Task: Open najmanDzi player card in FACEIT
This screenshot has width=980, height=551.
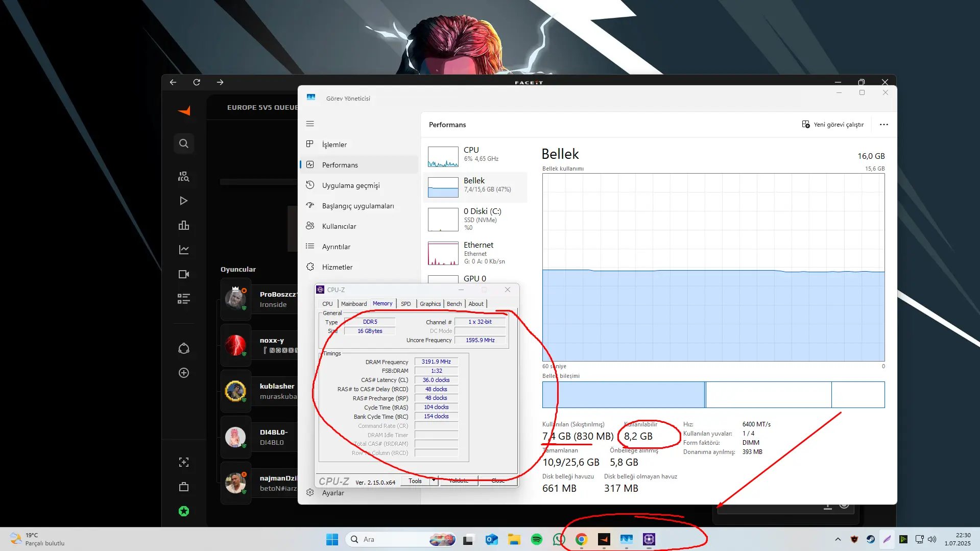Action: (259, 483)
